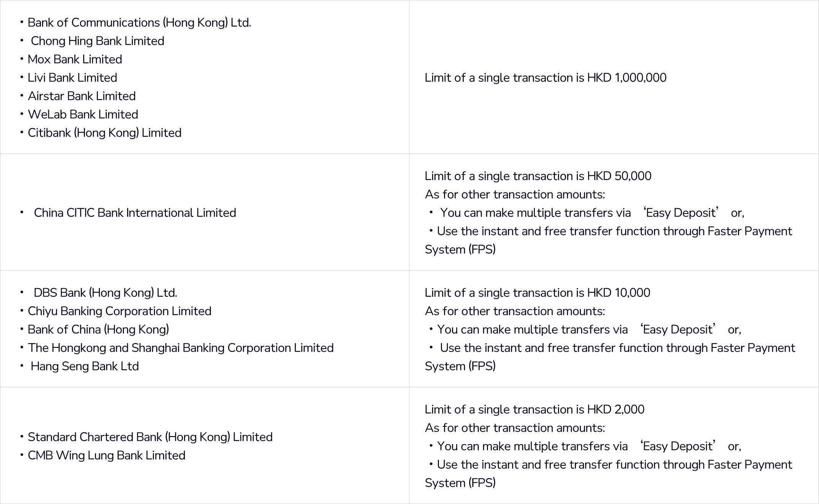Click Mox Bank Limited list item
The height and width of the screenshot is (504, 819).
pyautogui.click(x=75, y=59)
